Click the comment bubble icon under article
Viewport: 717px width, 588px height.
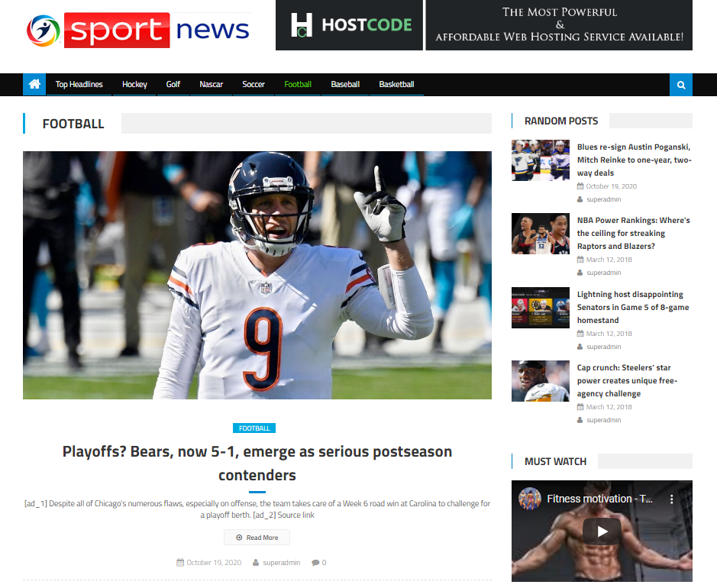(x=315, y=563)
